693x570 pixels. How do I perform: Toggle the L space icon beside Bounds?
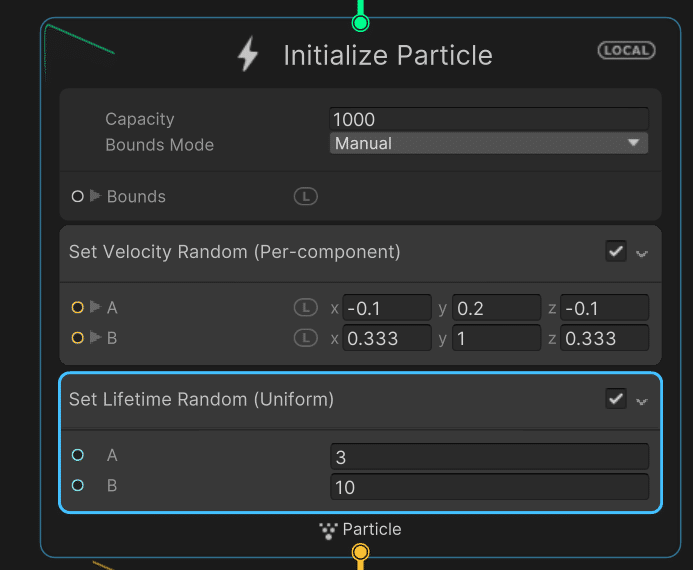click(x=305, y=197)
